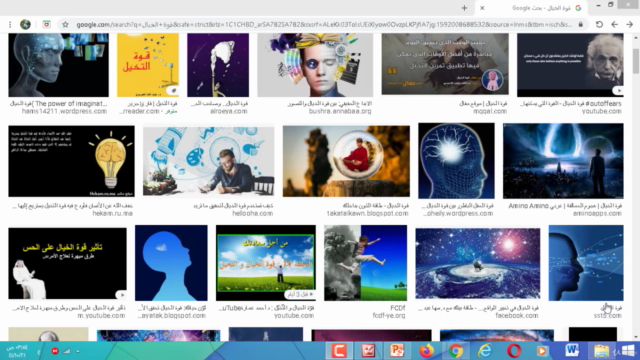Open Internet Explorer from the taskbar
Screen dimensions: 640x360
pyautogui.click(x=485, y=350)
